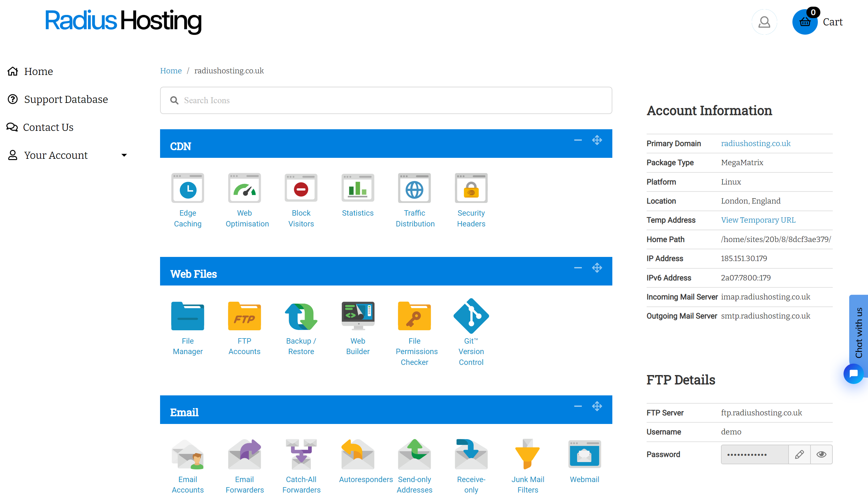Open the shopping cart basket
Image resolution: width=868 pixels, height=497 pixels.
[x=804, y=22]
